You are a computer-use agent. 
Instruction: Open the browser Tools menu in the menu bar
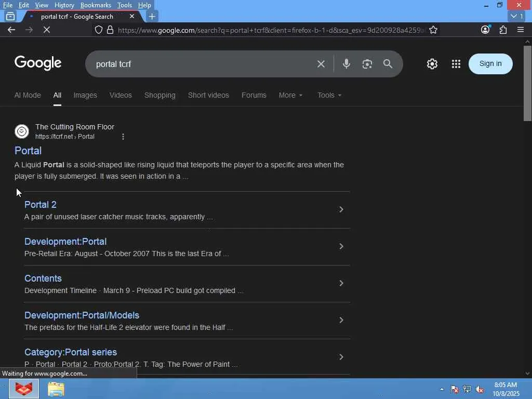coord(125,5)
